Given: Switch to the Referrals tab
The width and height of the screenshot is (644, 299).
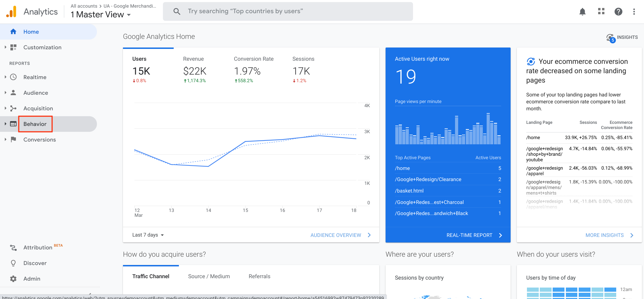Looking at the screenshot, I should (x=259, y=276).
